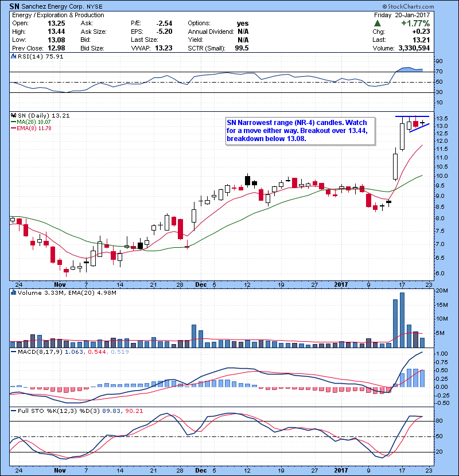Click the NR-4 candles annotation text box
Viewport: 459px width, 476px height.
(x=301, y=131)
